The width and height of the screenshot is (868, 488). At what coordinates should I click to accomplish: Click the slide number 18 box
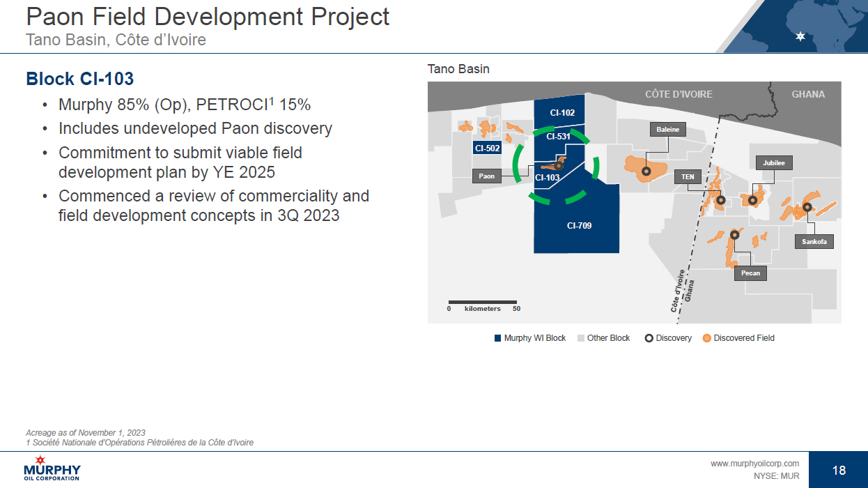(x=839, y=470)
